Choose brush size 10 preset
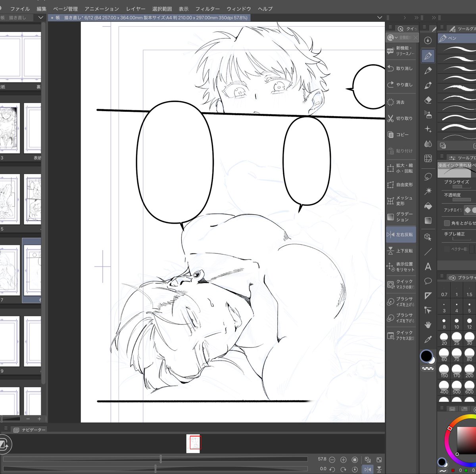Screen dimensions: 476x474 point(457,323)
